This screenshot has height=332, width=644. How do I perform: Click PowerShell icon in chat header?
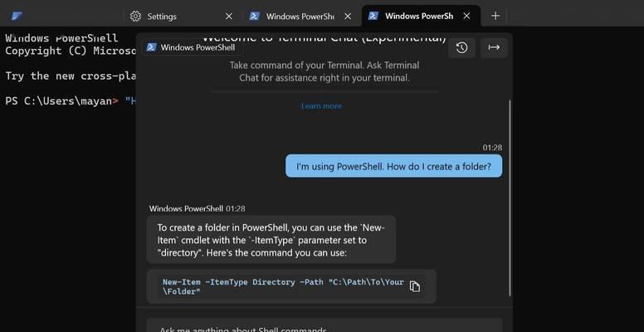point(151,47)
